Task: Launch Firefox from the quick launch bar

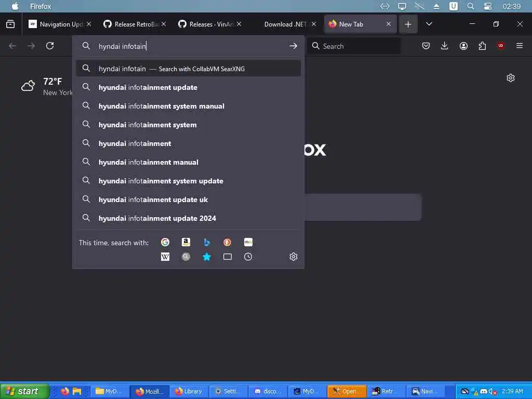Action: 65,391
